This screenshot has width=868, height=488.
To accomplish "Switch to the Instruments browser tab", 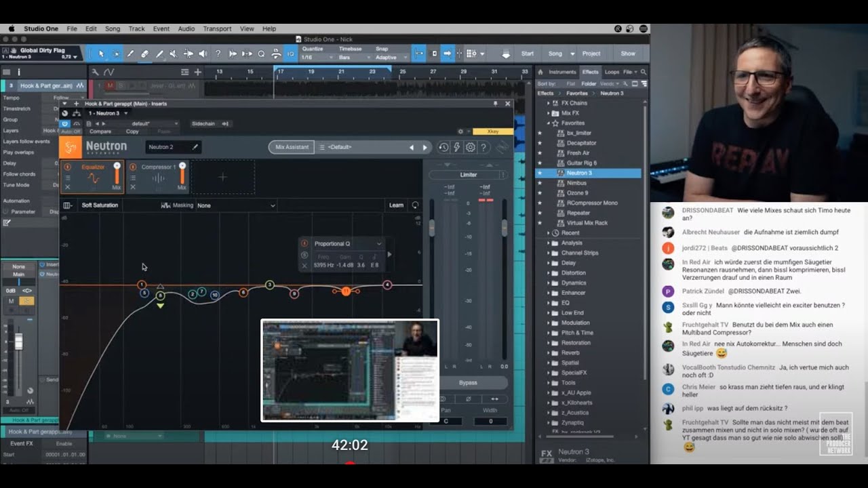I will pos(562,72).
